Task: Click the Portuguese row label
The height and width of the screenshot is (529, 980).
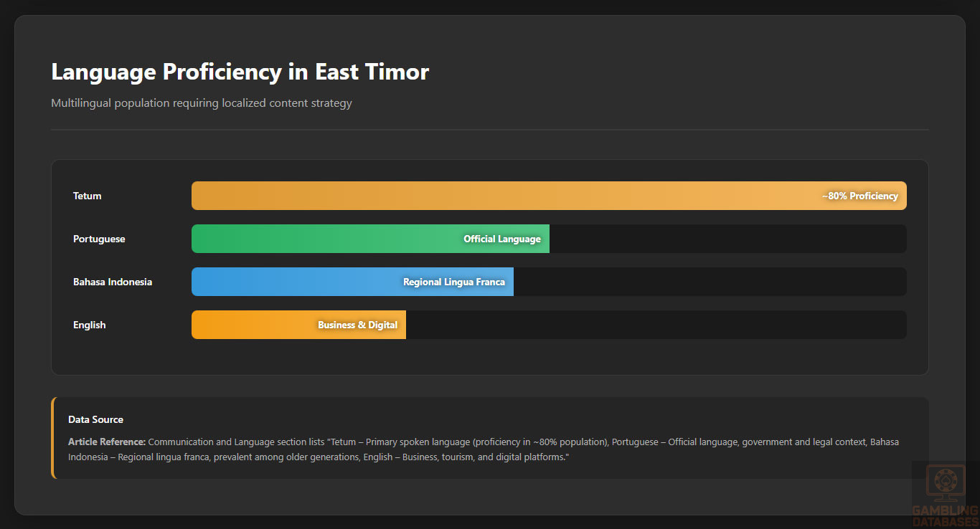Action: (x=99, y=239)
